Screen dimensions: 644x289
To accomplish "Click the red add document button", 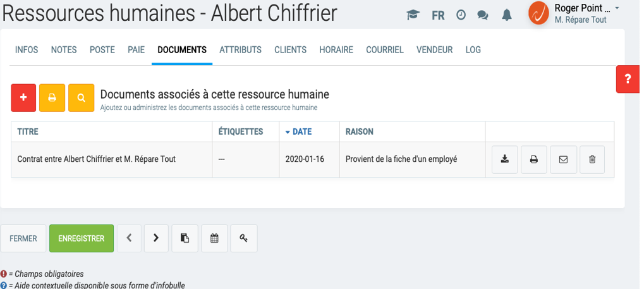I will (x=23, y=97).
